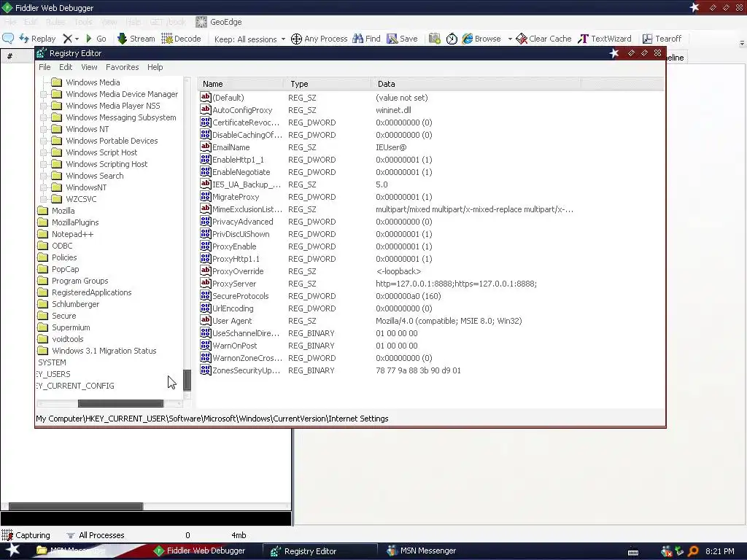Sort registry values by Name column
747x560 pixels.
point(240,84)
